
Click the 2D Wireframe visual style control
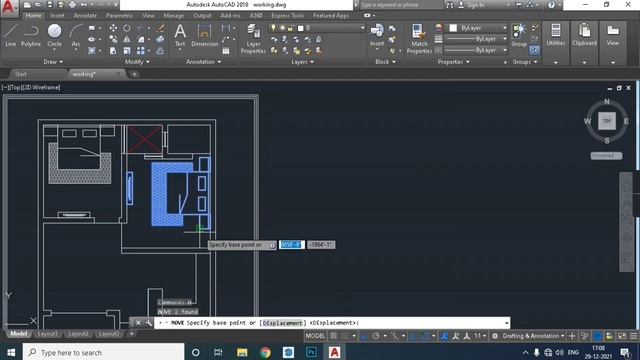tap(41, 87)
